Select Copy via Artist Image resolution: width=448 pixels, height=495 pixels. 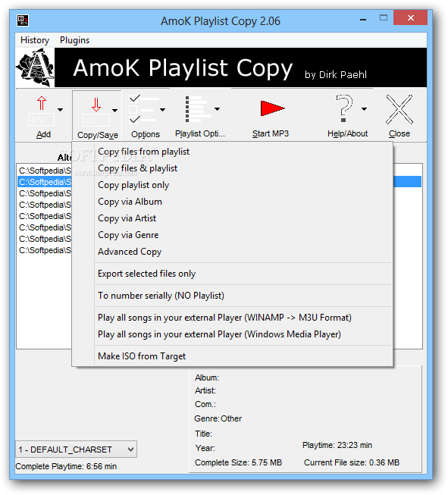coord(233,218)
